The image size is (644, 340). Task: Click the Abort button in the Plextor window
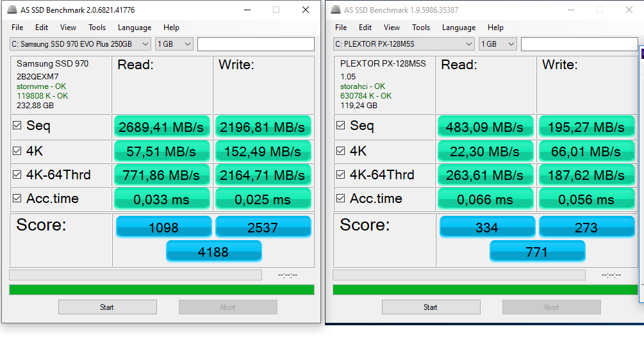[552, 307]
